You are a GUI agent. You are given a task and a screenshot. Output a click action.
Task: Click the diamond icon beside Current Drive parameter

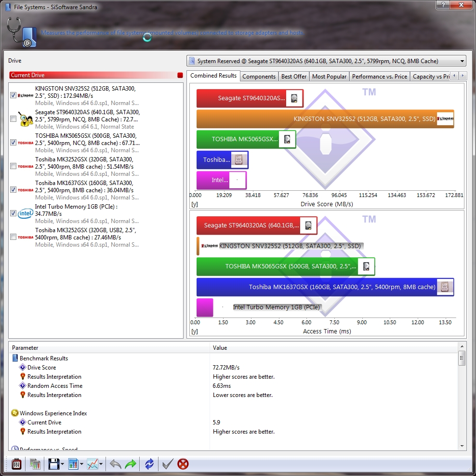point(23,422)
